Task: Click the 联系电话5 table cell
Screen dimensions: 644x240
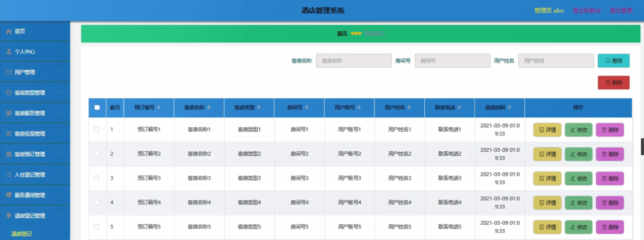Action: pos(450,227)
